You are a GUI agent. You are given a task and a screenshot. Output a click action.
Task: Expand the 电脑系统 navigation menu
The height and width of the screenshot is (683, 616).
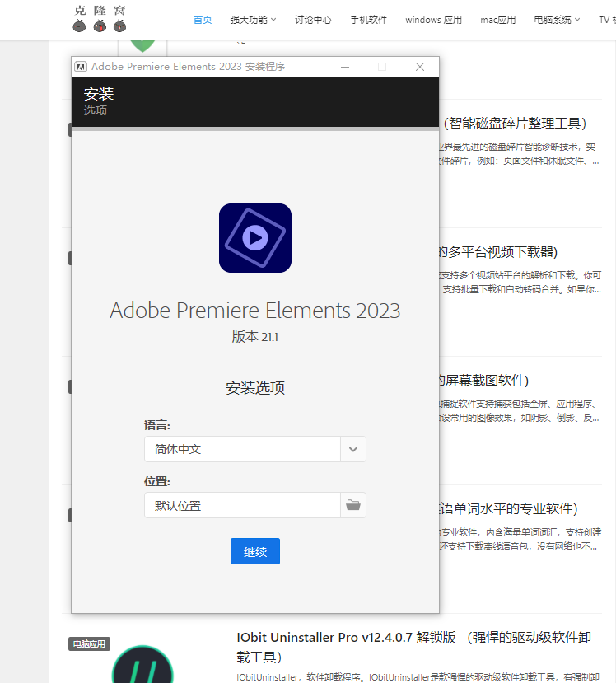pos(557,20)
